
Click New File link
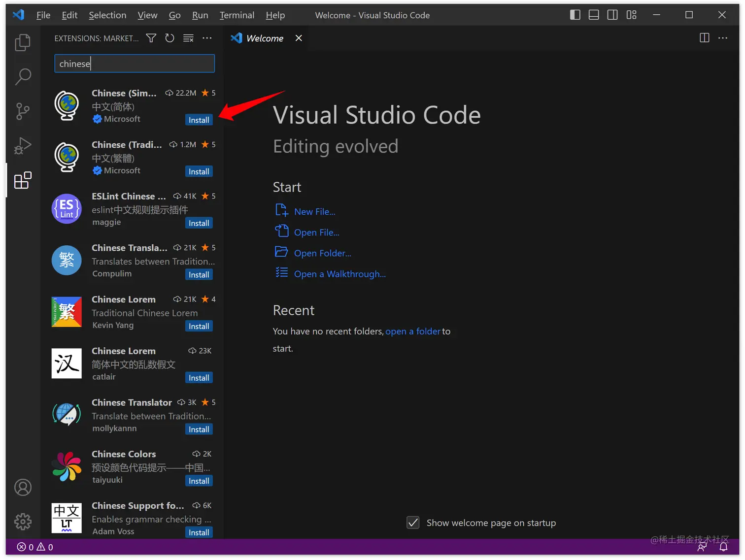314,212
